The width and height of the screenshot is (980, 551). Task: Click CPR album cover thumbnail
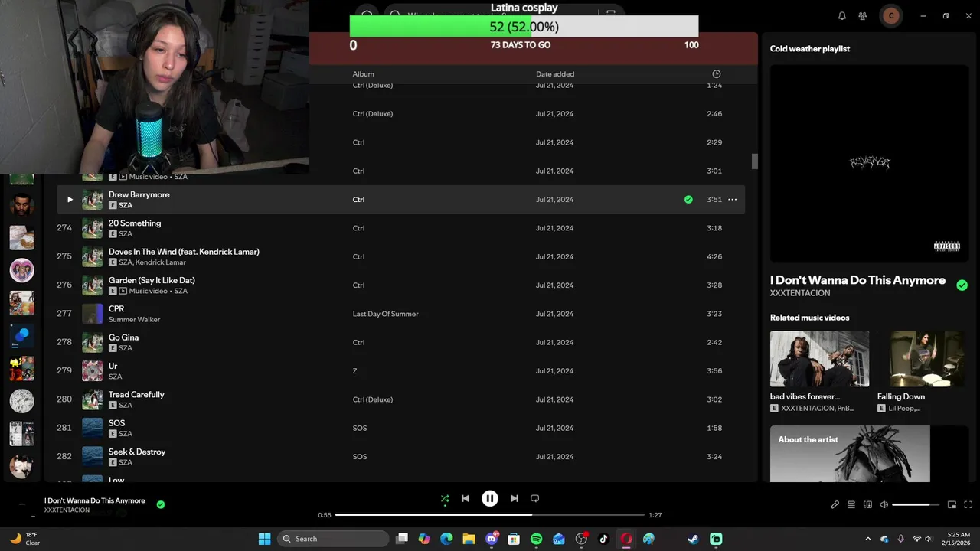coord(92,314)
